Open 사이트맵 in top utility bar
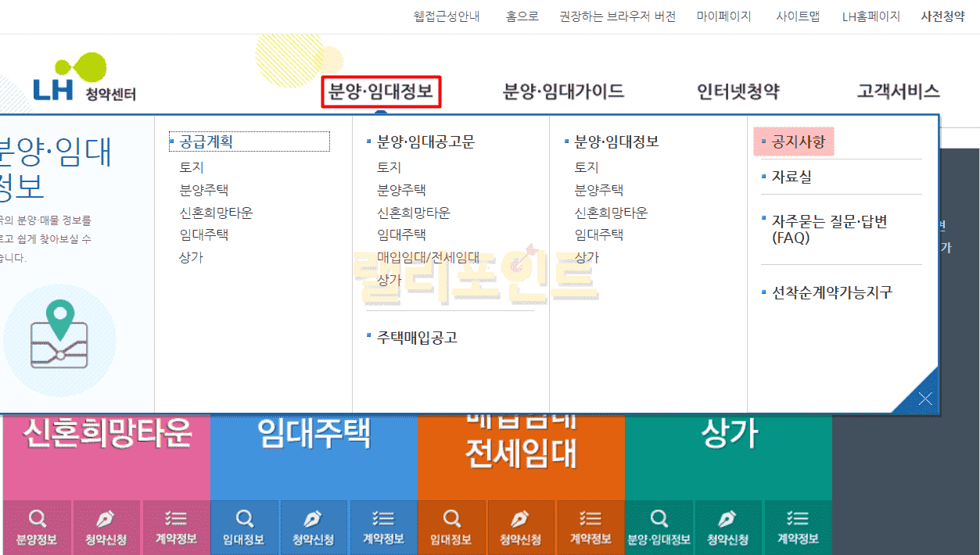 click(798, 16)
